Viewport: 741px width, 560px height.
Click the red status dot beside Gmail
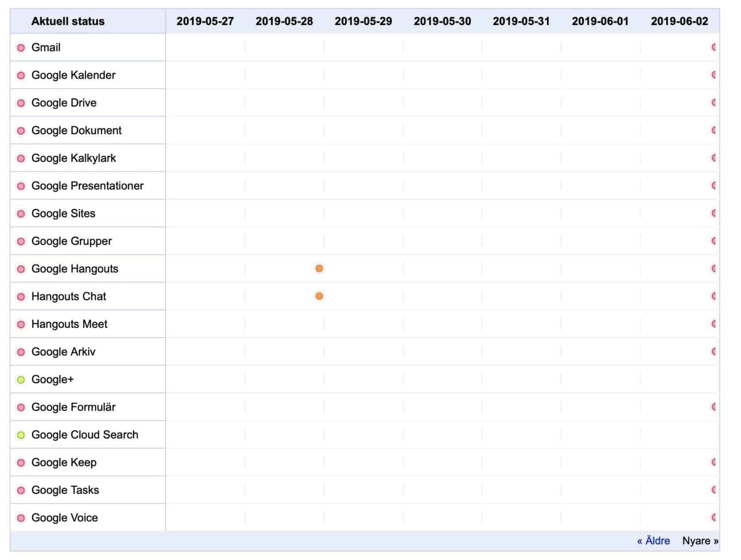tap(21, 48)
